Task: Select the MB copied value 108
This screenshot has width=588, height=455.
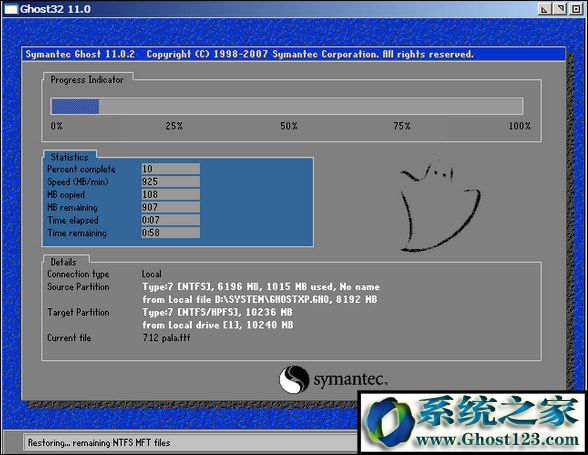Action: (x=171, y=194)
